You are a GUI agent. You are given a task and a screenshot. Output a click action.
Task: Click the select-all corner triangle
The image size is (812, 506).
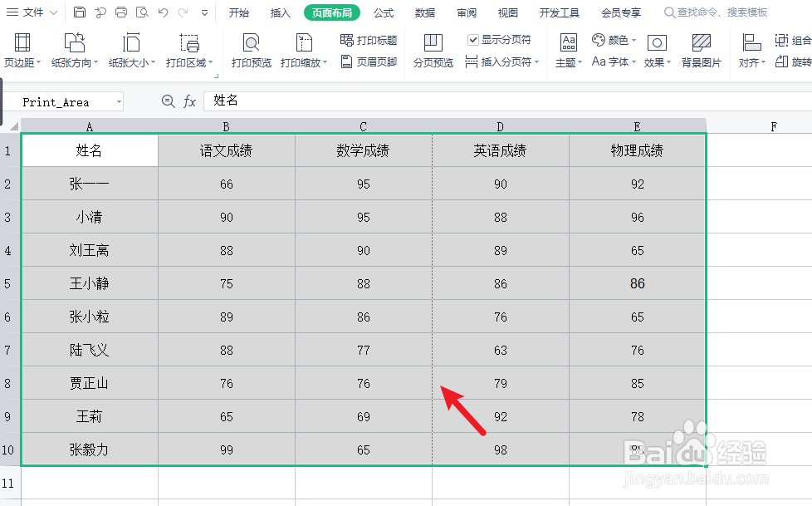pyautogui.click(x=14, y=126)
